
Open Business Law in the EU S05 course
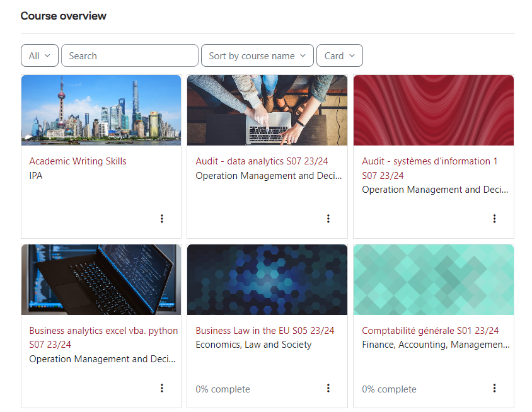point(265,331)
